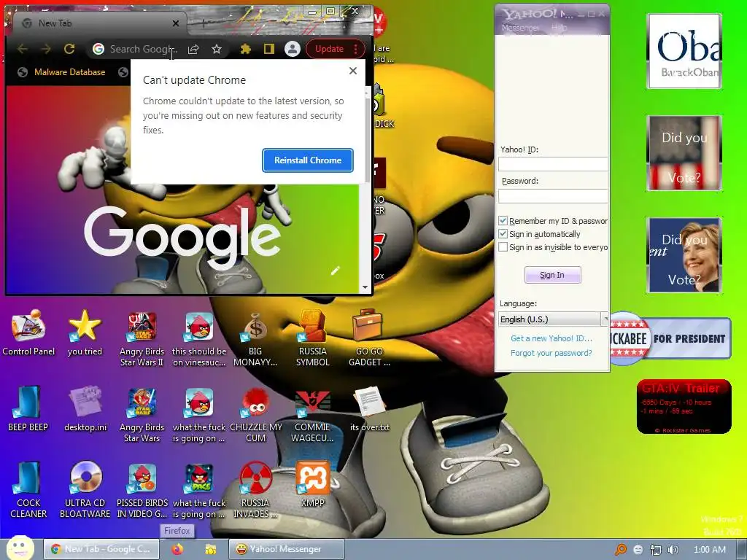This screenshot has height=560, width=747.
Task: Open Chrome extensions puzzle icon
Action: pyautogui.click(x=245, y=49)
